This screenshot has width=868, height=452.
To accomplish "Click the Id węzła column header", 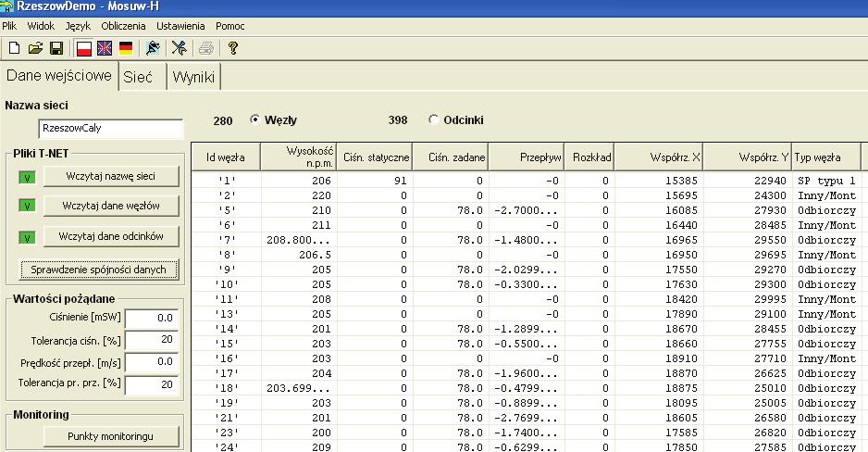I will [x=226, y=157].
